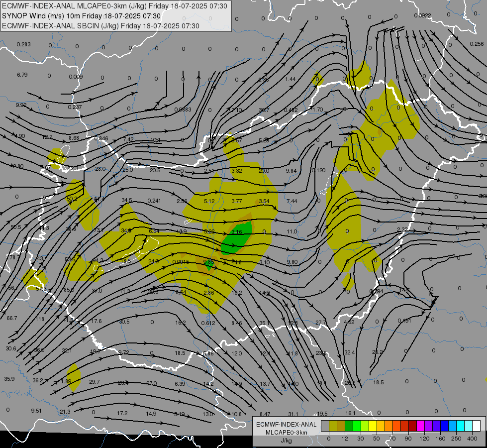487x448 pixels.
Task: Click the map value '0.237'
Action: click(x=75, y=107)
